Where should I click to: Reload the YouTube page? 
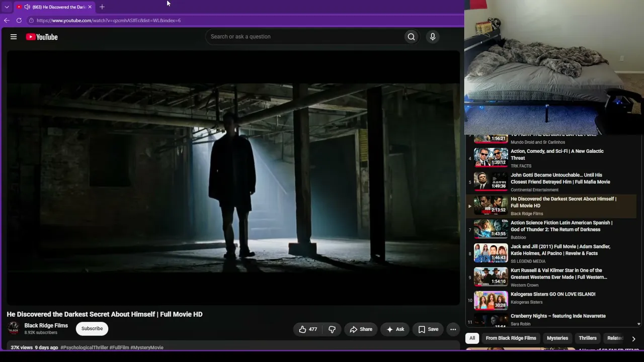click(x=19, y=21)
